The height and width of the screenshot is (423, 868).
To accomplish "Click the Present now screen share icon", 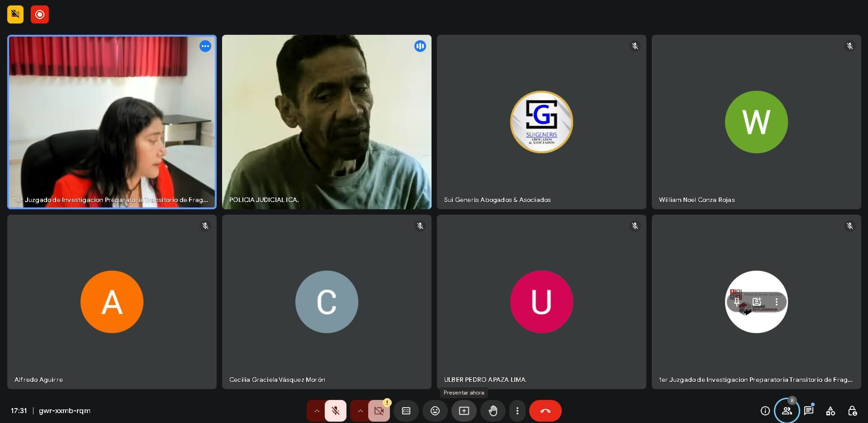I will point(464,411).
